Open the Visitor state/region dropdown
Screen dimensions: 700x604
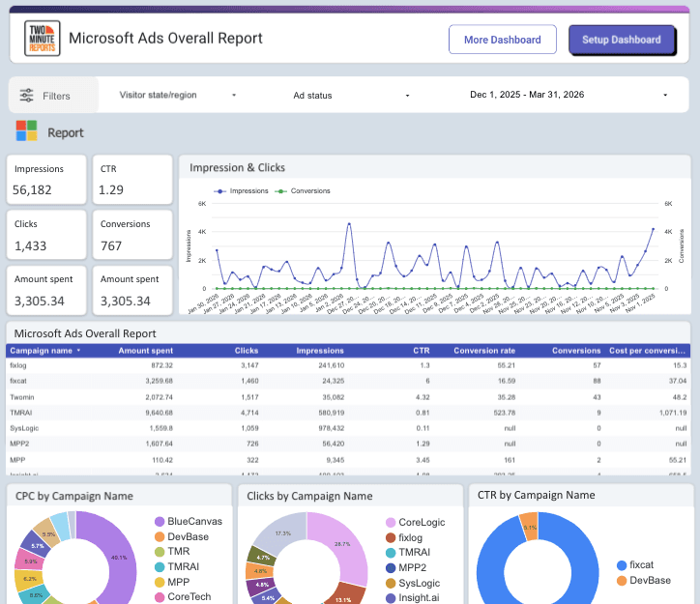178,95
